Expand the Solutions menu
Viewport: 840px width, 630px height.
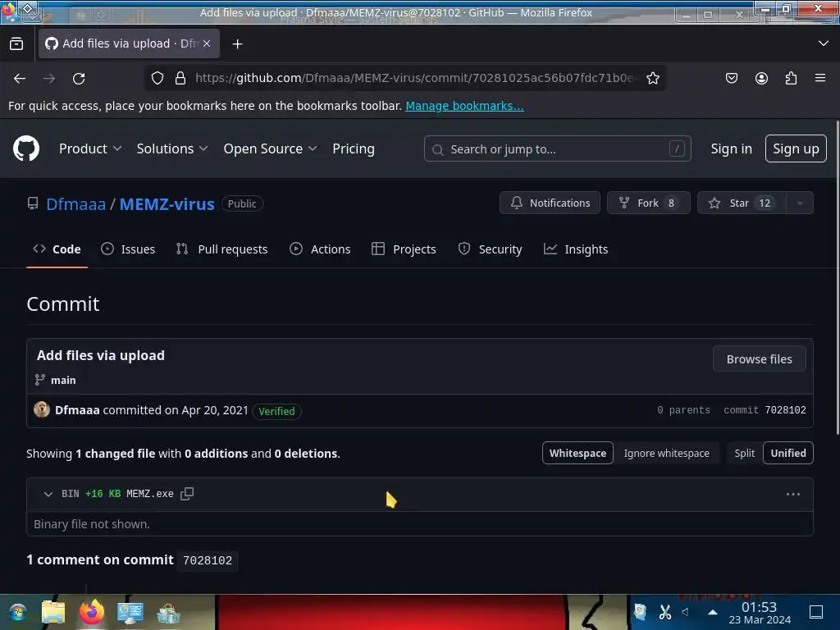coord(172,148)
